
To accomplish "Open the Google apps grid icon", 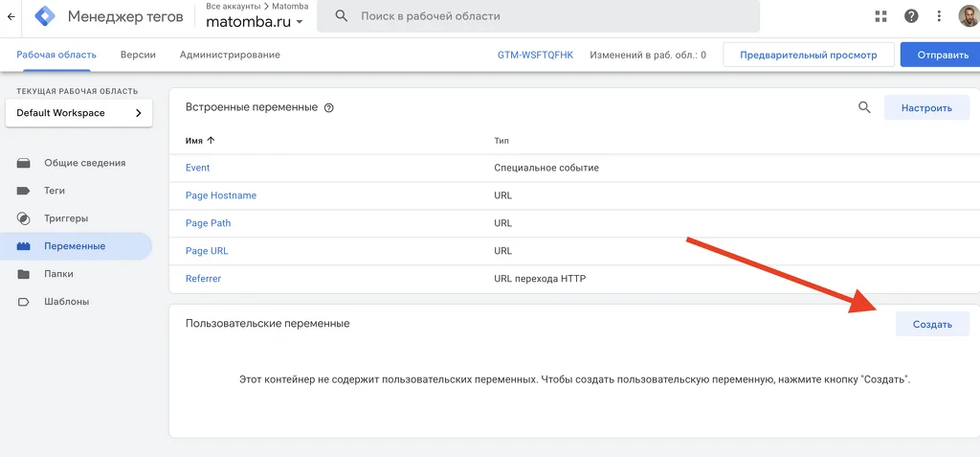I will tap(881, 16).
